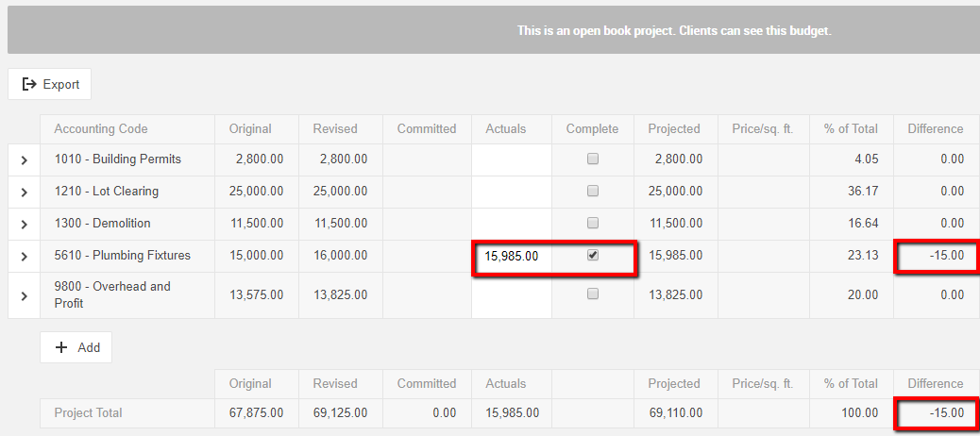This screenshot has height=436, width=980.
Task: Check Complete for Building Permits
Action: coord(593,159)
